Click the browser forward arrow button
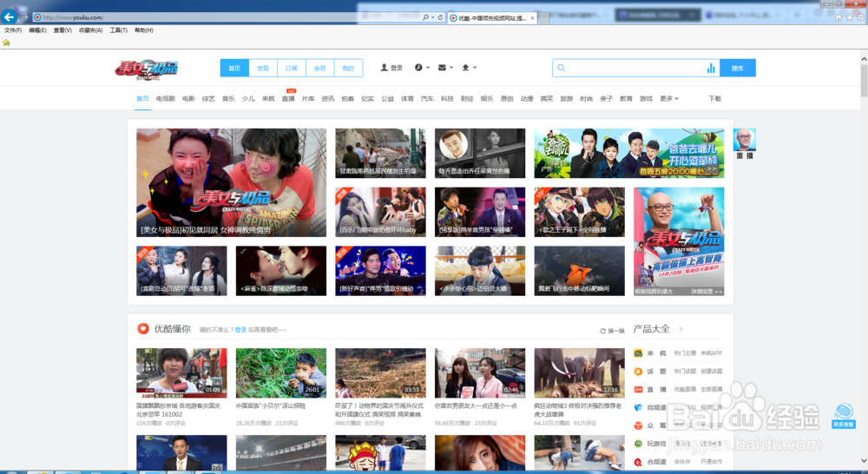The height and width of the screenshot is (474, 868). [24, 17]
